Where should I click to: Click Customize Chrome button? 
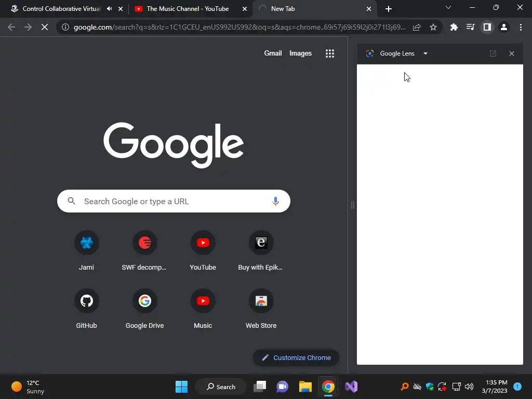coord(296,357)
